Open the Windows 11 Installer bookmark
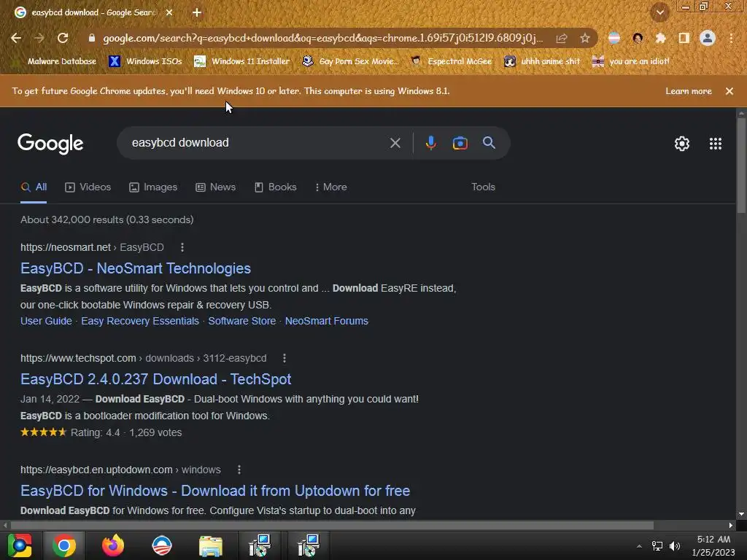This screenshot has height=560, width=747. [x=242, y=61]
